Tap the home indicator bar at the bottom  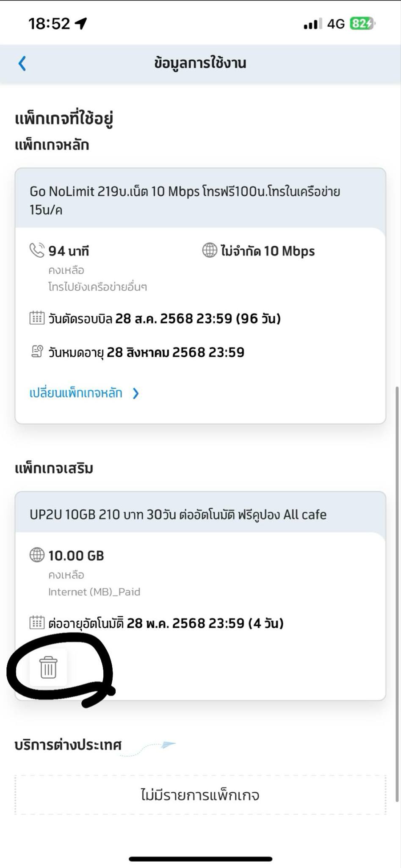coord(200,859)
